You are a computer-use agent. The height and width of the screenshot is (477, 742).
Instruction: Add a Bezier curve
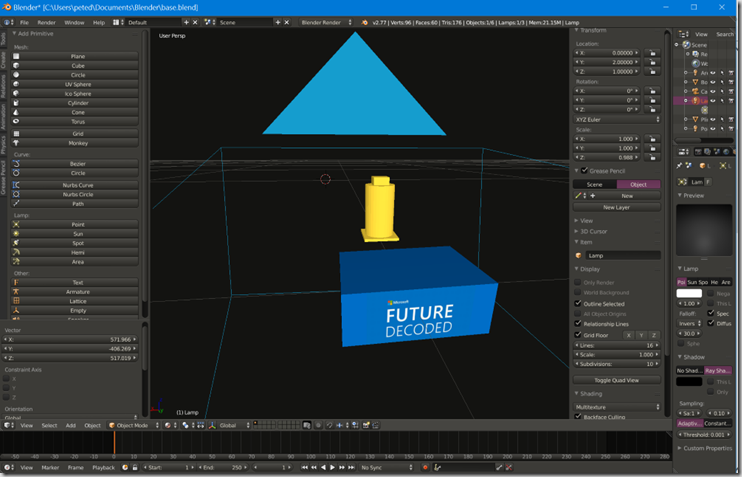pyautogui.click(x=74, y=164)
